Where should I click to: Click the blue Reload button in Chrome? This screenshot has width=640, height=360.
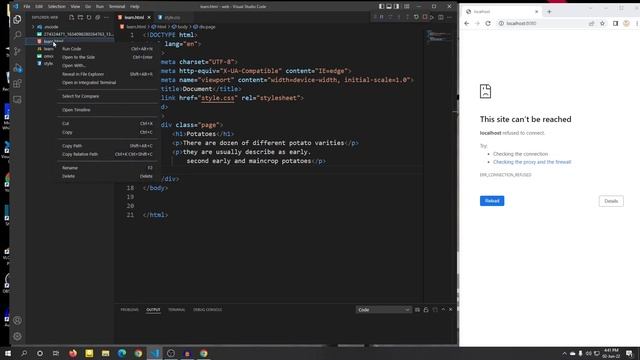click(x=492, y=201)
